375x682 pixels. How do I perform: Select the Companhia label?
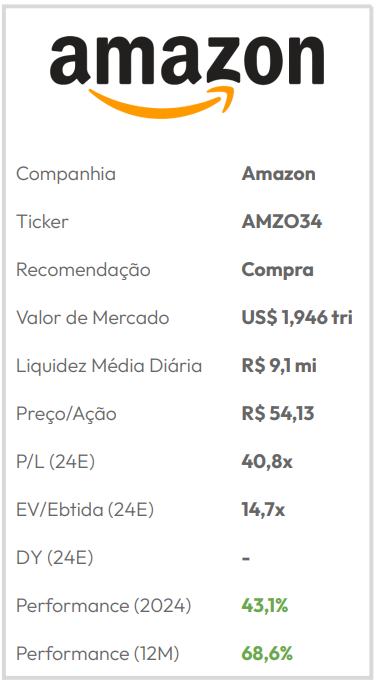point(66,174)
